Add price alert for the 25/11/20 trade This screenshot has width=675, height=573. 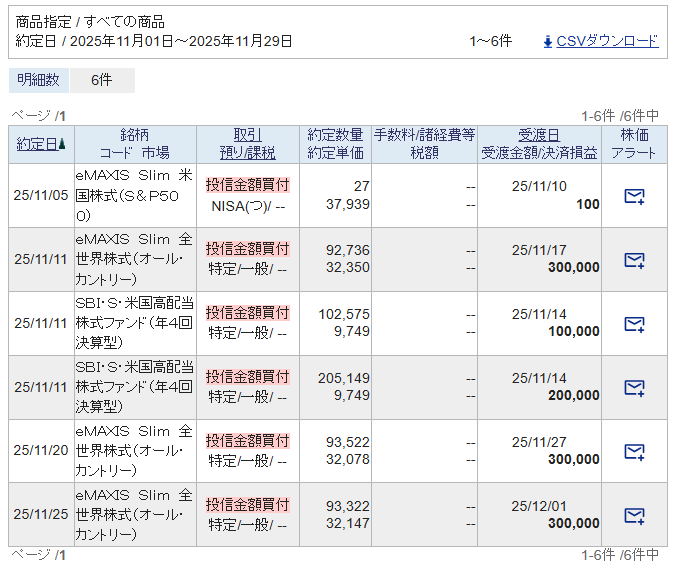click(633, 452)
